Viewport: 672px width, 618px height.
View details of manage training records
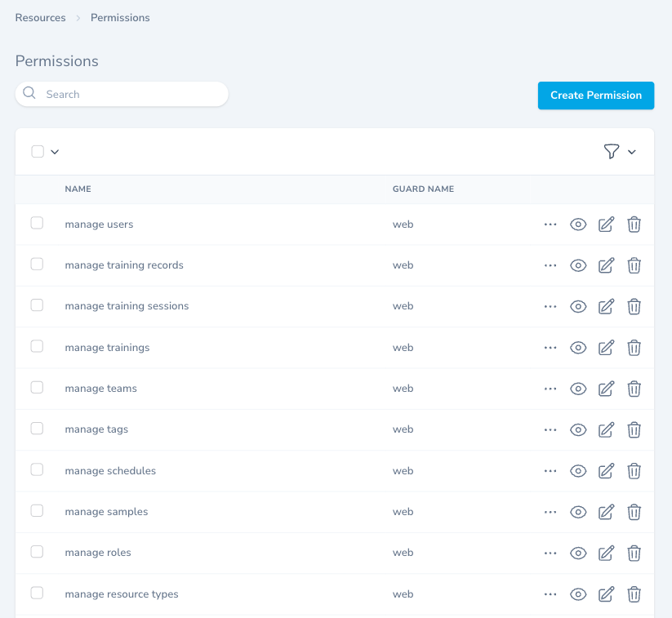pos(578,265)
